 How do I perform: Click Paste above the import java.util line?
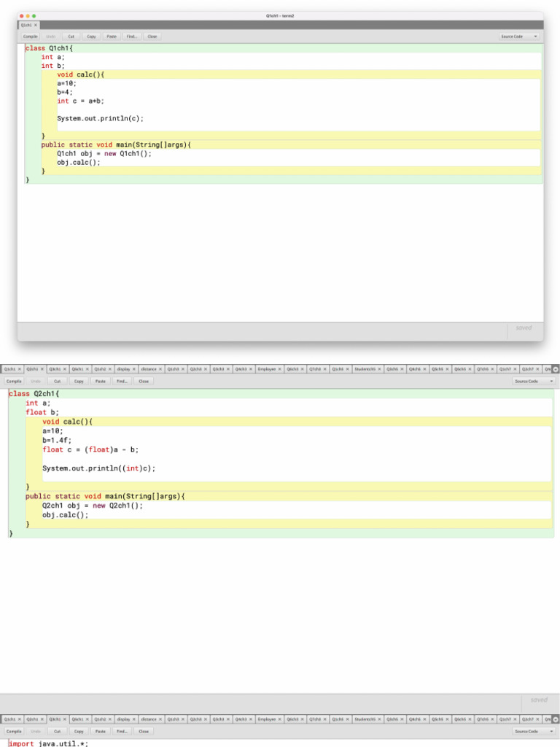coord(100,731)
